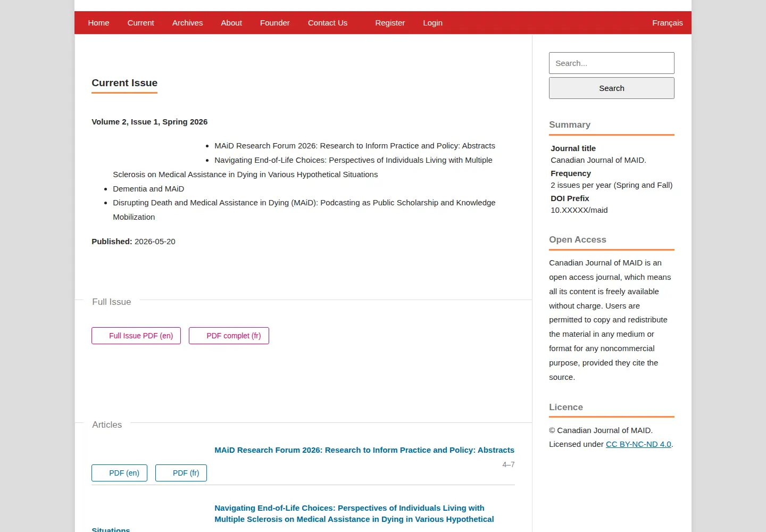Screen dimensions: 766x532
Task: Download Full Issue PDF (en)
Action: 136,336
